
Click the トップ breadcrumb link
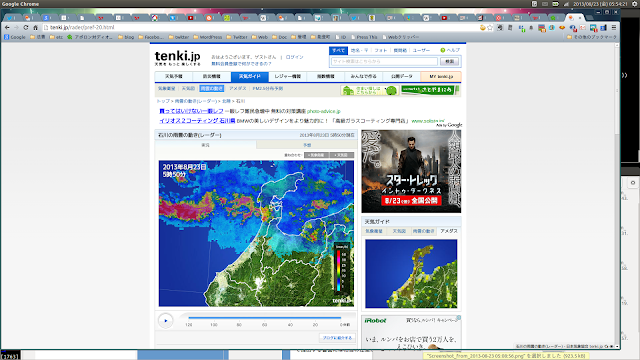click(163, 101)
